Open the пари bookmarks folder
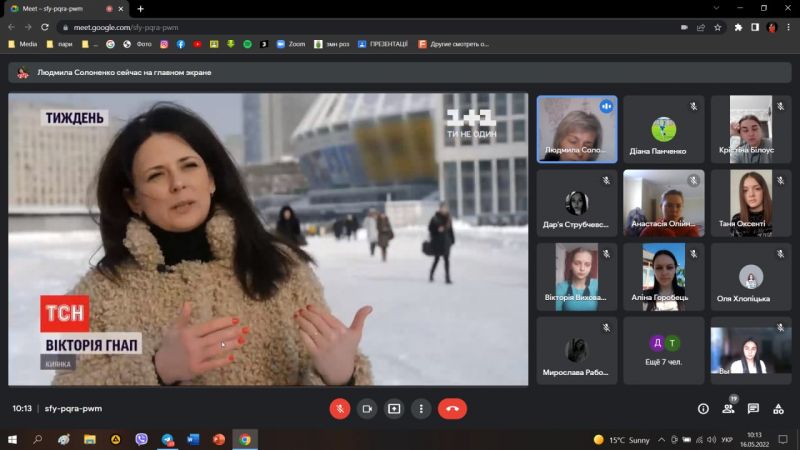800x450 pixels. [x=59, y=44]
